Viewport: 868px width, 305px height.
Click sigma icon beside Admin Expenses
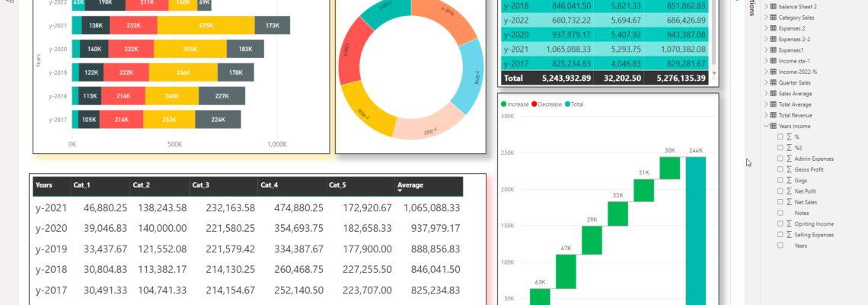(x=789, y=159)
